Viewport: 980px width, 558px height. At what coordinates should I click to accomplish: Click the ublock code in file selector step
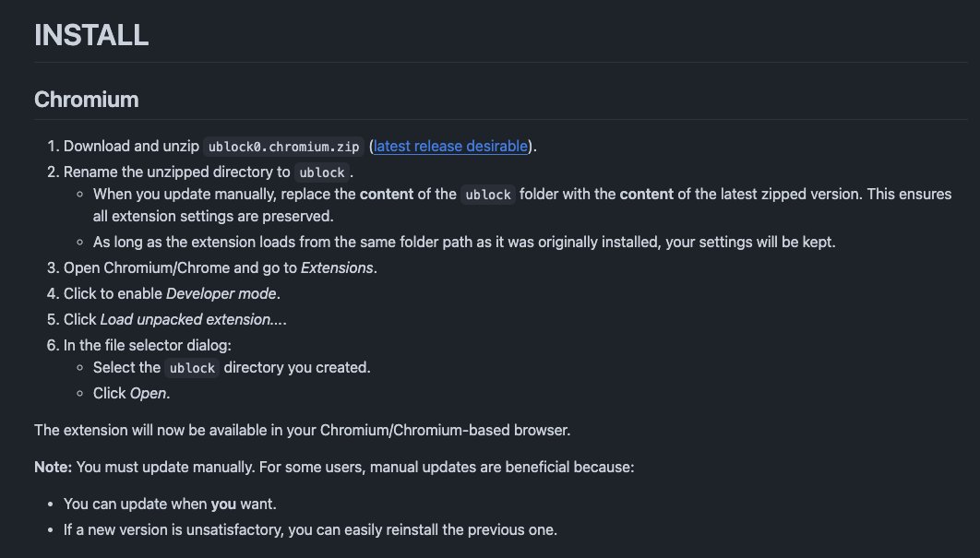coord(192,368)
